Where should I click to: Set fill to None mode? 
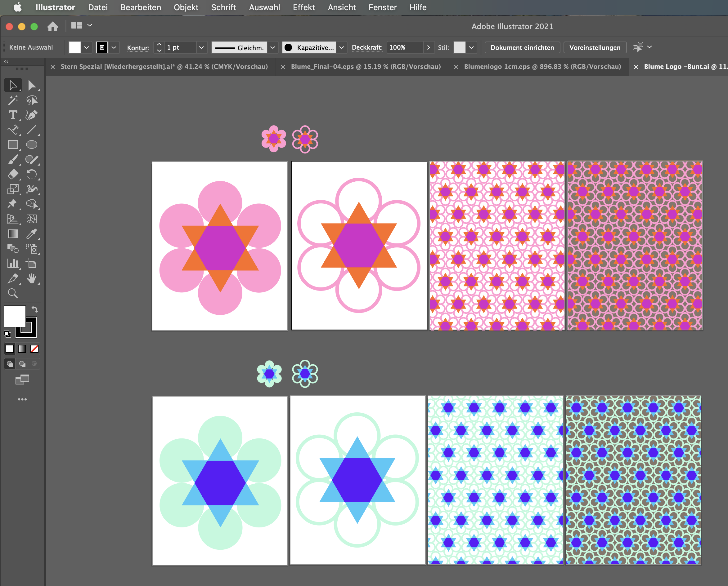pyautogui.click(x=34, y=349)
